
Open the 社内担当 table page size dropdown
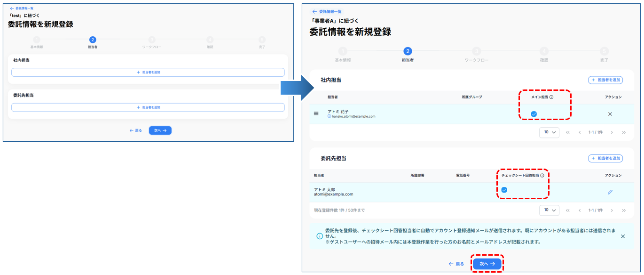click(549, 133)
